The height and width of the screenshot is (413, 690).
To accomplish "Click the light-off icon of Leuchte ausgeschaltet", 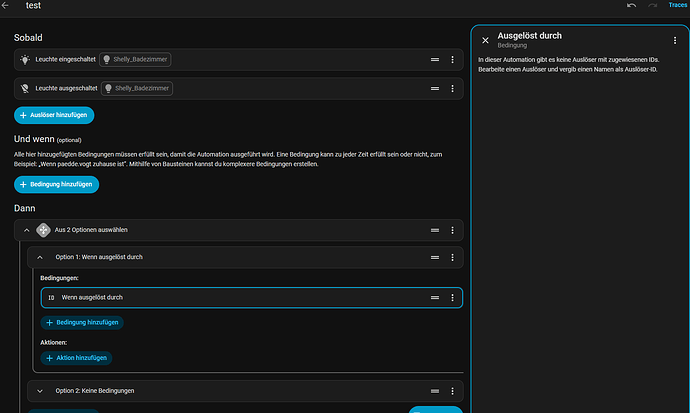I will pos(25,88).
